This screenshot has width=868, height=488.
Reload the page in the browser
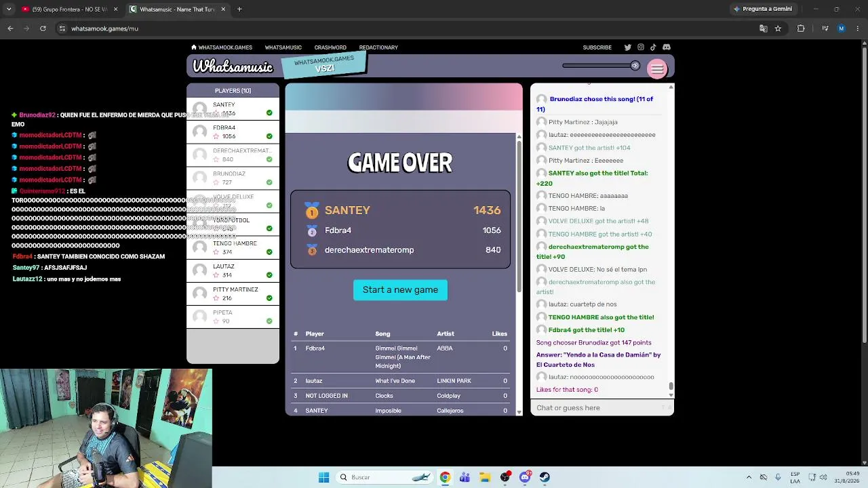[43, 28]
